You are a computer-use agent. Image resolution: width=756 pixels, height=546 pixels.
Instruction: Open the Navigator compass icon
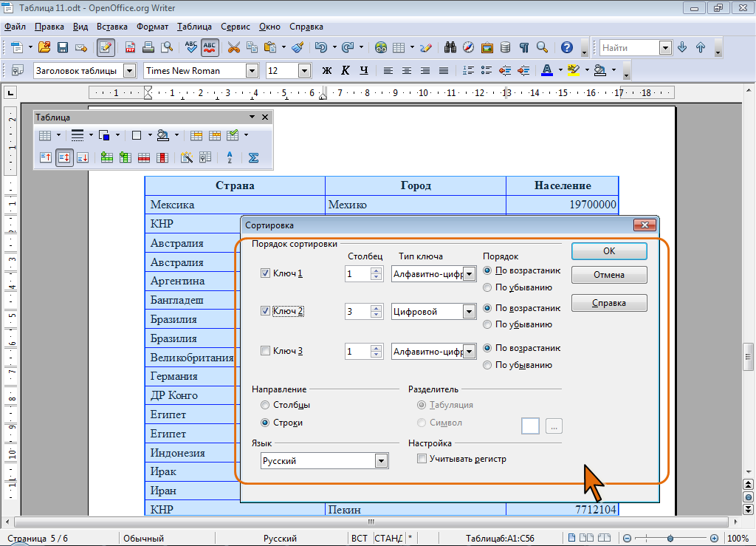(468, 47)
